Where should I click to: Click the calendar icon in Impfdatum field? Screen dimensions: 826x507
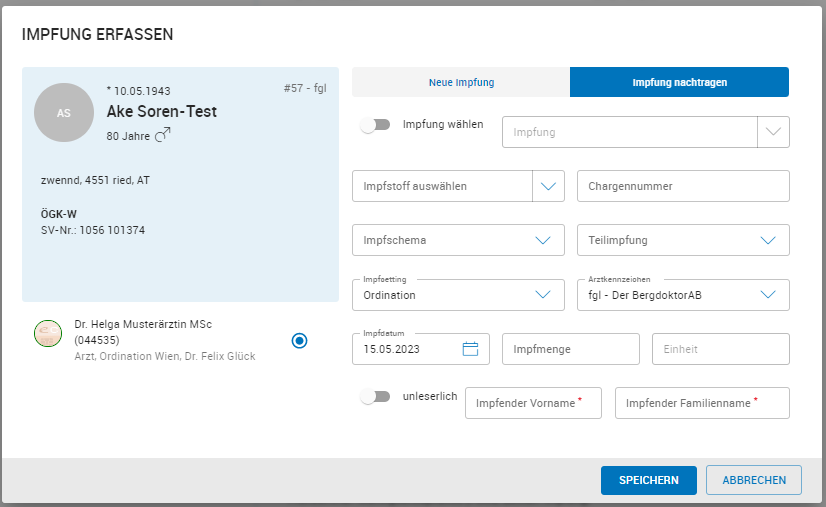tap(470, 349)
